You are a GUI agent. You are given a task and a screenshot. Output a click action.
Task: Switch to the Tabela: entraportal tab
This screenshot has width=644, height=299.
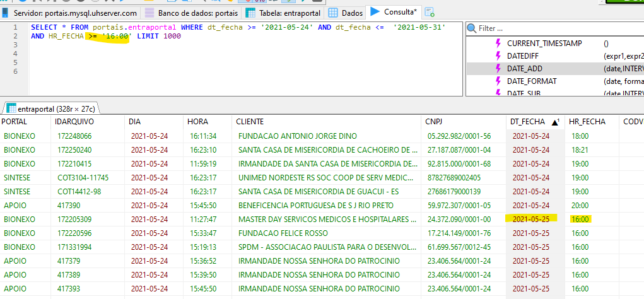point(283,13)
